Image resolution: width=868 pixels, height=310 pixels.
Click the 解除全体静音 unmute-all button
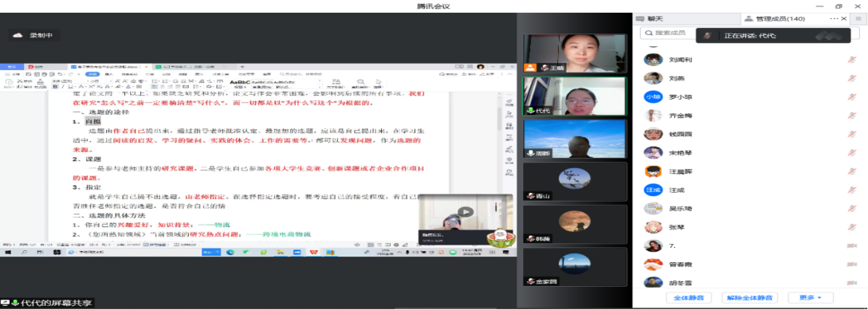[x=749, y=297]
